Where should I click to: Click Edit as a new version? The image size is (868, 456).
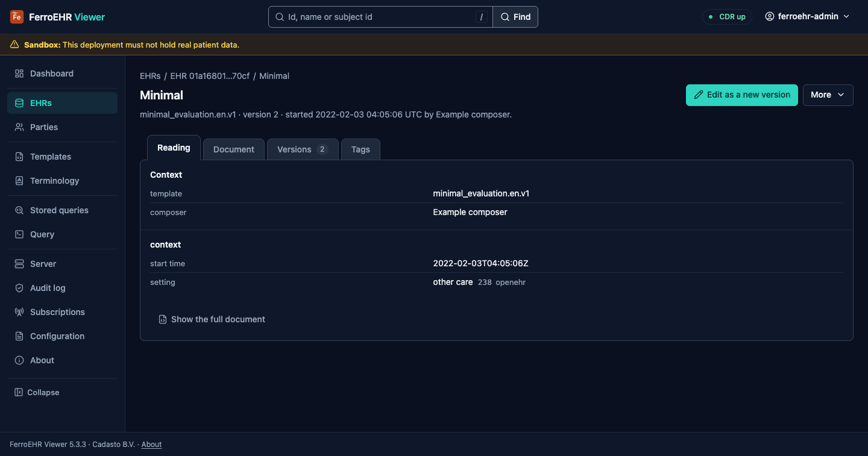tap(742, 95)
